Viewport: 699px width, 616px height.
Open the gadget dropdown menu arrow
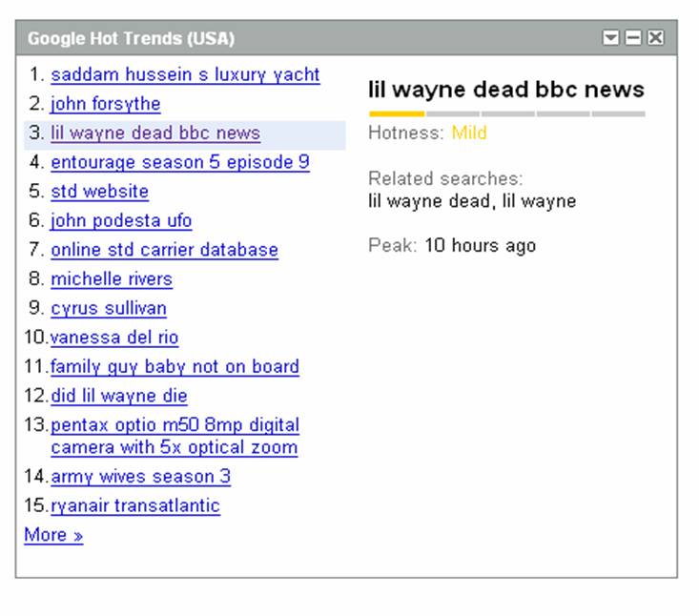[610, 38]
